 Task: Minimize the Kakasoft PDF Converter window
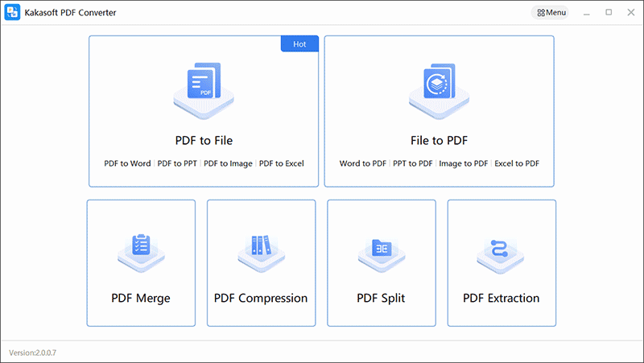click(x=587, y=13)
